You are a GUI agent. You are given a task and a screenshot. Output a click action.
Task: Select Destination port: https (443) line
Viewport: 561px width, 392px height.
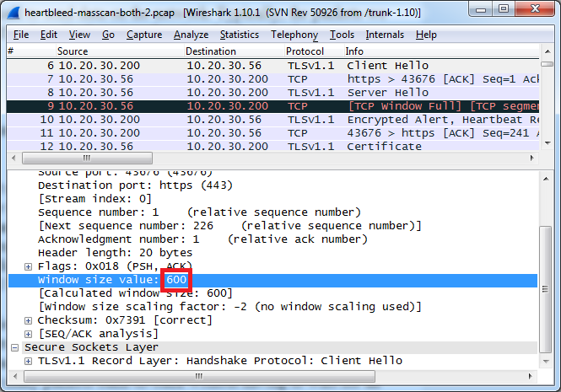(135, 185)
